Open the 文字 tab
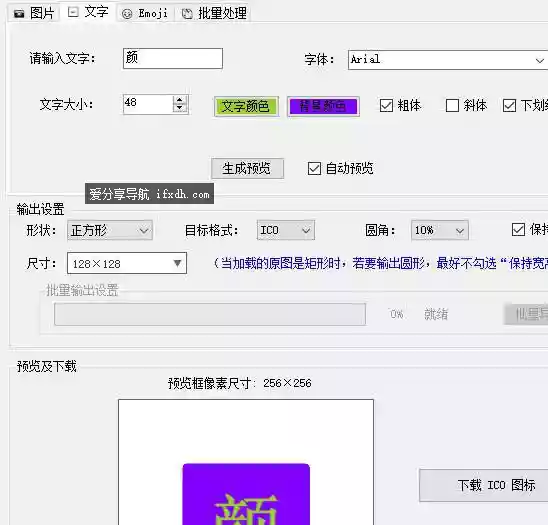 click(x=88, y=12)
